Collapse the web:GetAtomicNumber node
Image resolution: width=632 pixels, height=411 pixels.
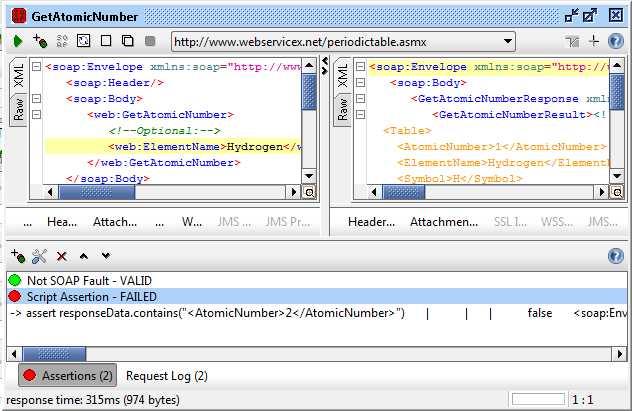(36, 114)
